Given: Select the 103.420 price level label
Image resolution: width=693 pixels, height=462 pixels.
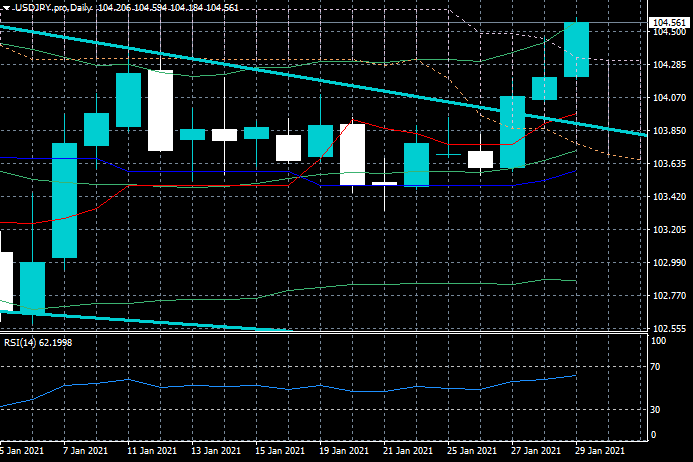Looking at the screenshot, I should [x=669, y=197].
